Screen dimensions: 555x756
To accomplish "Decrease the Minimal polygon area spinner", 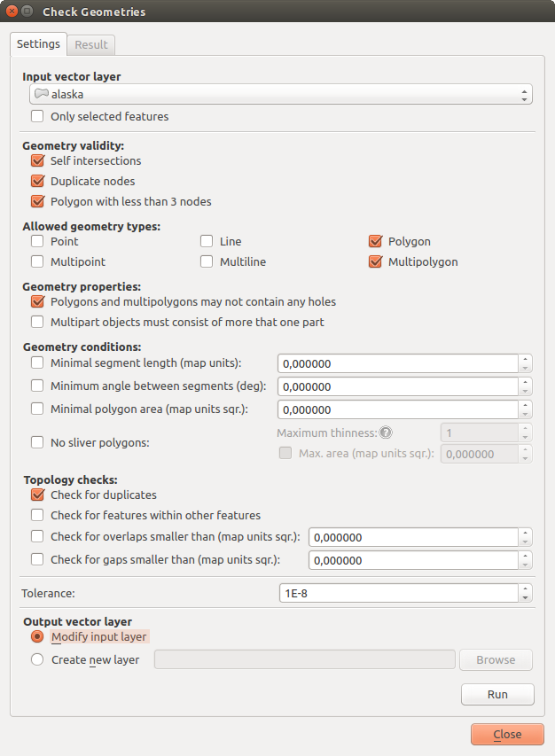I will pos(526,414).
